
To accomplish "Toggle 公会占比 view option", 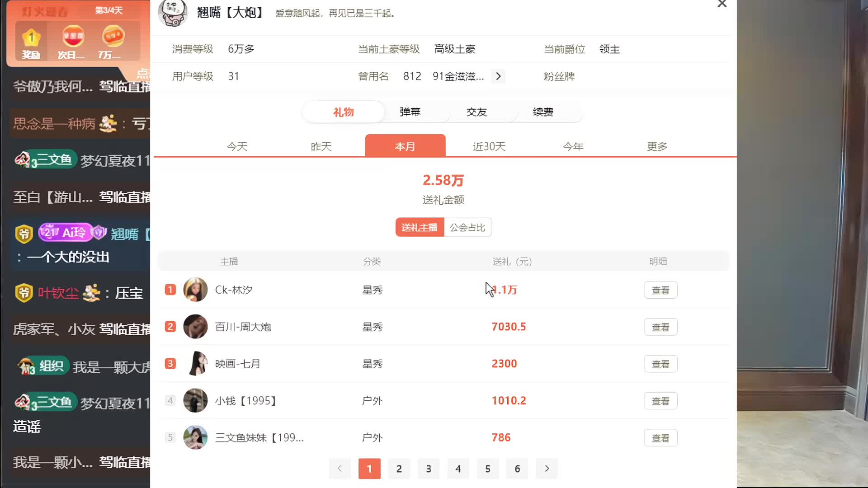I will pos(467,227).
